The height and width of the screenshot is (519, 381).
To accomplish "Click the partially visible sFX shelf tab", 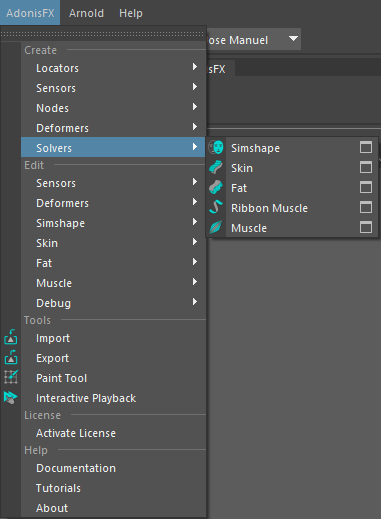I will pyautogui.click(x=220, y=68).
